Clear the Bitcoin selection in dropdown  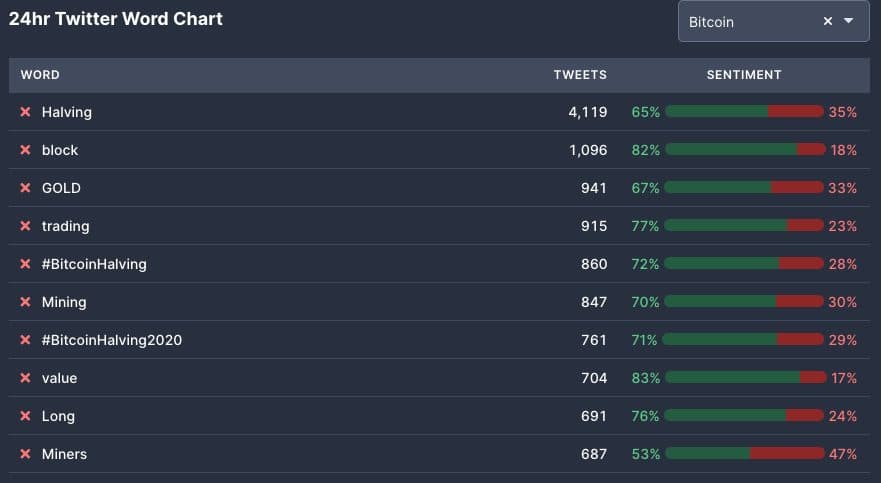tap(827, 21)
